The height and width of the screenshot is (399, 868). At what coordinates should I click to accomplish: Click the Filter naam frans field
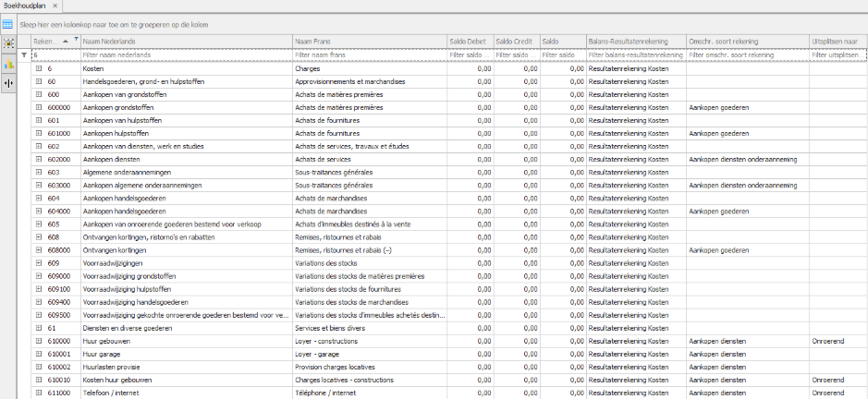(370, 55)
